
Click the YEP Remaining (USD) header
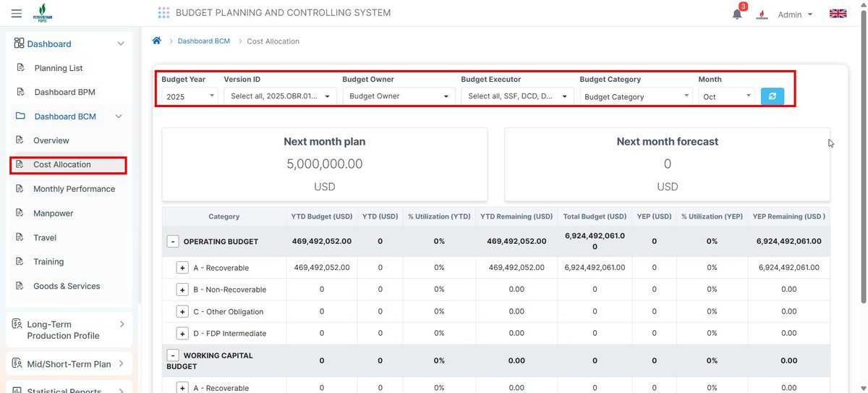tap(789, 216)
